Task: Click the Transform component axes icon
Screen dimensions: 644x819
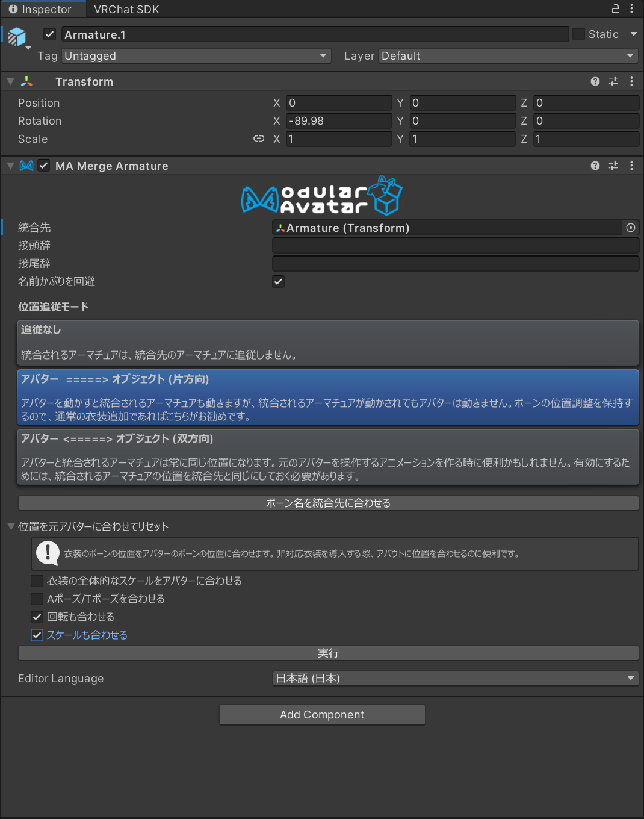Action: [27, 81]
